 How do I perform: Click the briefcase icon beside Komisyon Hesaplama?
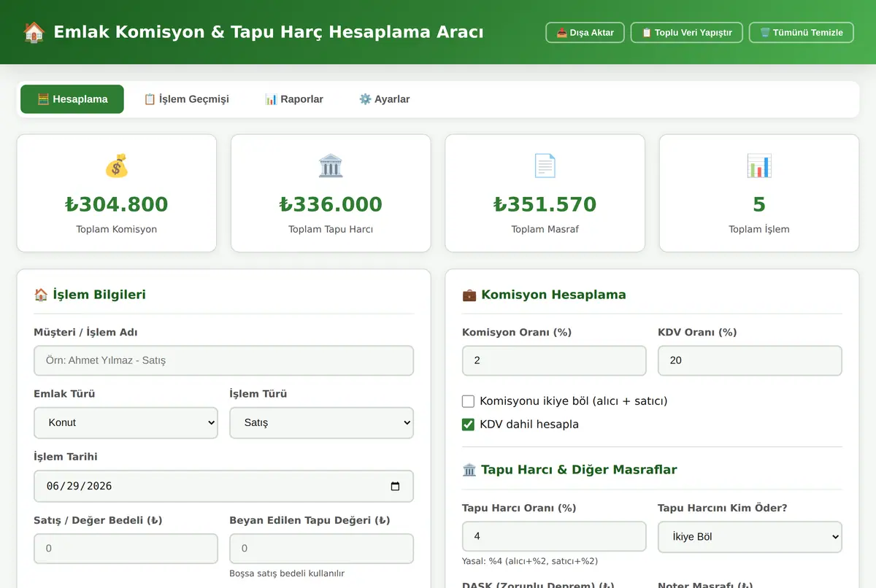tap(469, 295)
